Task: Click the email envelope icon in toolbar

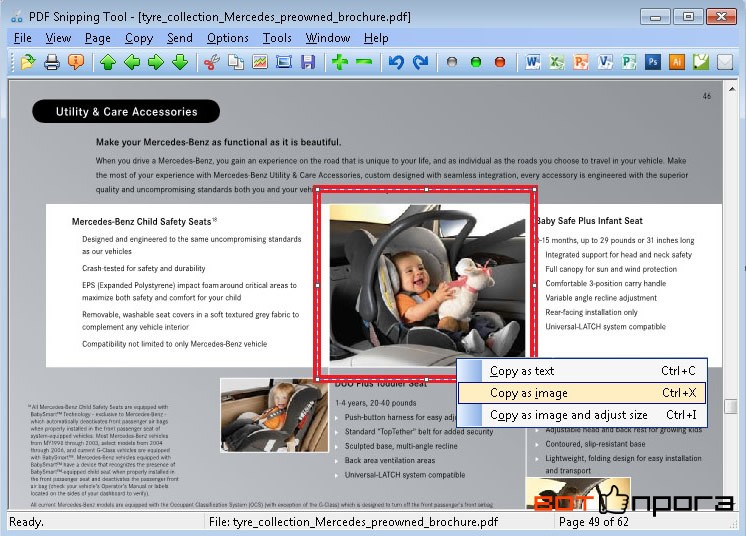Action: [x=725, y=62]
